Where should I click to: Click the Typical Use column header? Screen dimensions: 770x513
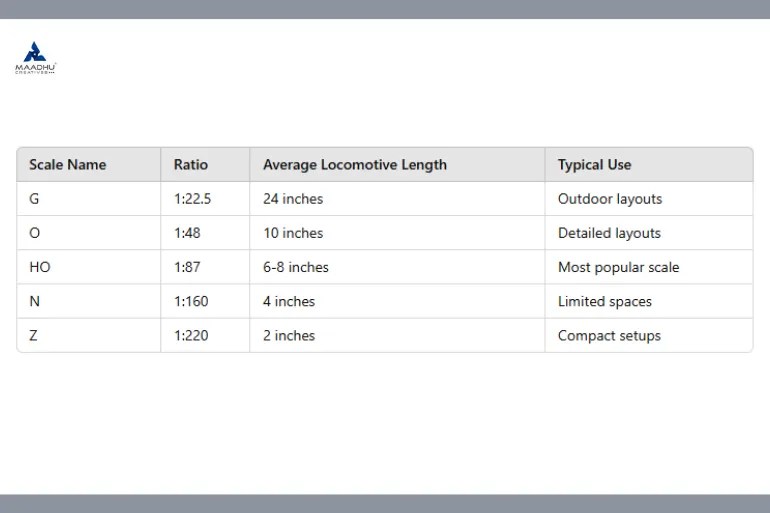pyautogui.click(x=649, y=164)
